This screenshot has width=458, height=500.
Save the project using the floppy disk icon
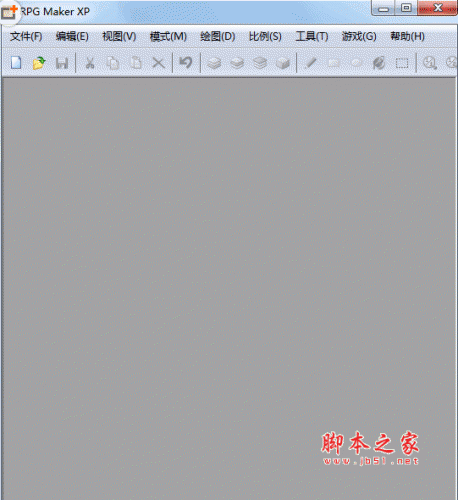click(62, 63)
